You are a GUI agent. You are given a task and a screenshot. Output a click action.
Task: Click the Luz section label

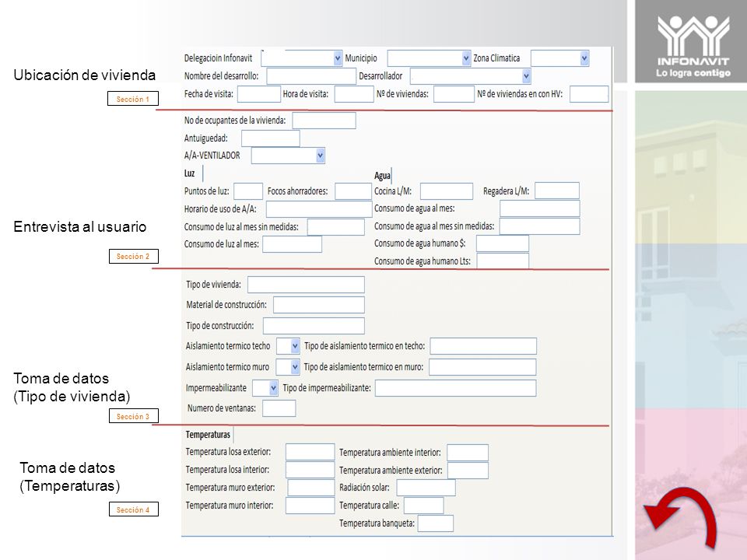click(189, 173)
